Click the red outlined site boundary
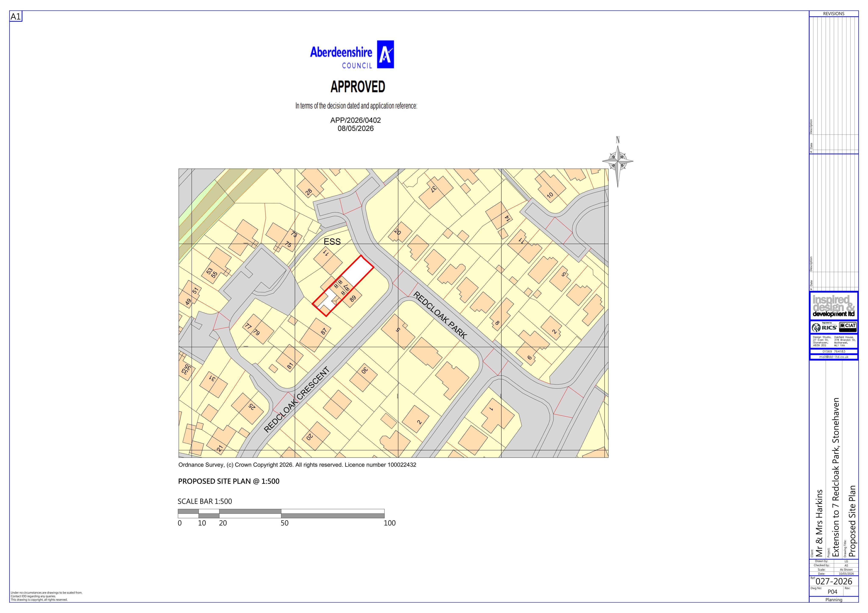This screenshot has width=868, height=613. click(x=343, y=286)
